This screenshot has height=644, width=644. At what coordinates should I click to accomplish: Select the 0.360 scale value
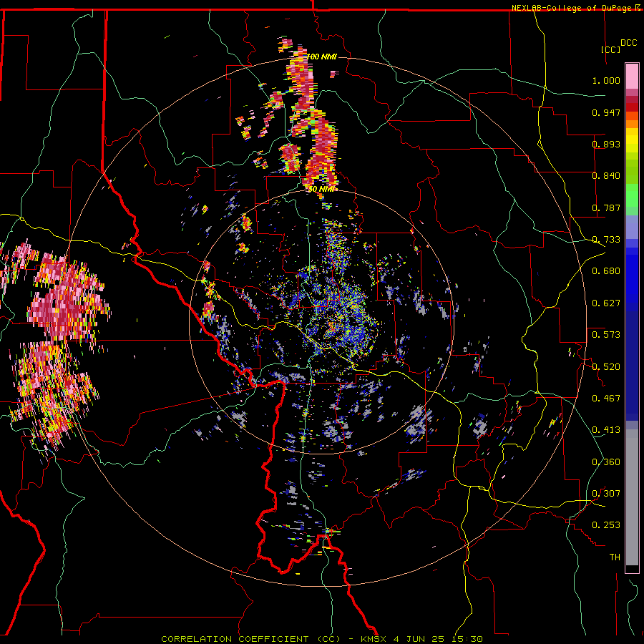606,462
